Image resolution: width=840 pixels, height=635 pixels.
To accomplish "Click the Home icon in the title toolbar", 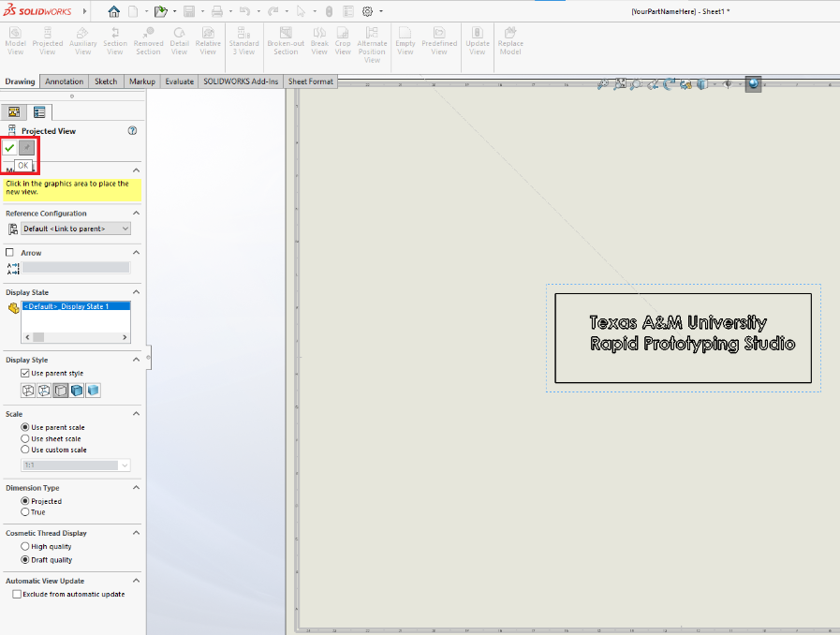I will click(114, 11).
